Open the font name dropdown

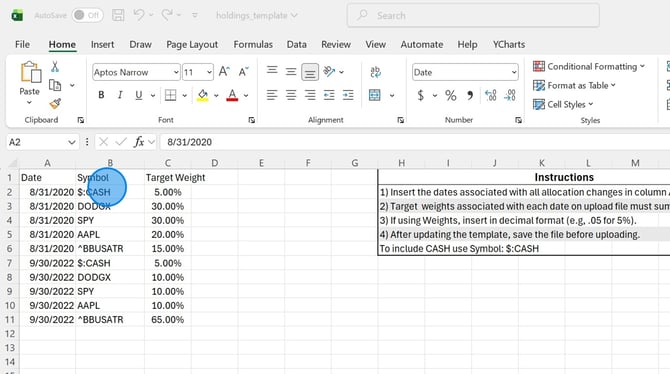click(x=176, y=72)
